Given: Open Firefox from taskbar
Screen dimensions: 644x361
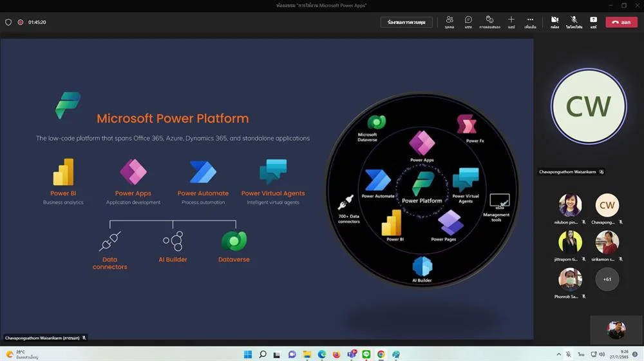Looking at the screenshot, I should click(336, 355).
